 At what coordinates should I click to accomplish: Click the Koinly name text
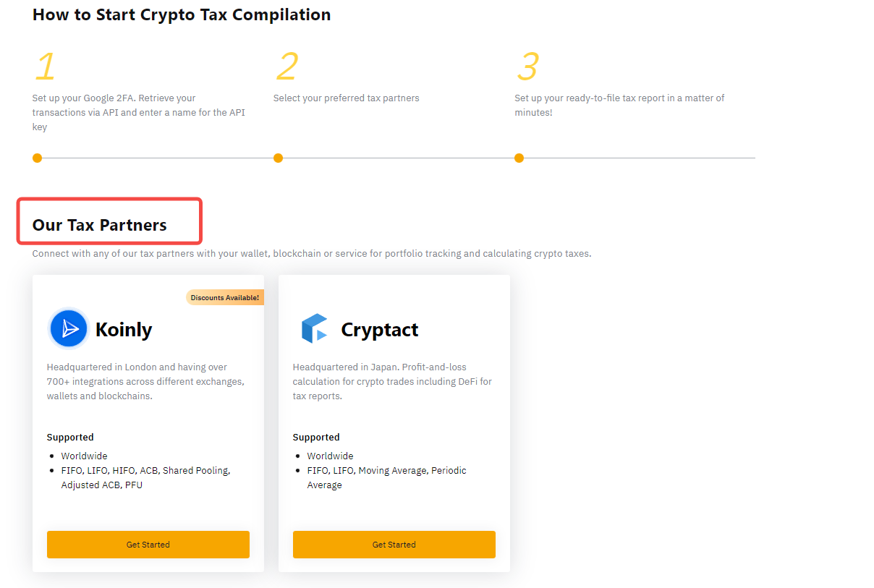(124, 330)
